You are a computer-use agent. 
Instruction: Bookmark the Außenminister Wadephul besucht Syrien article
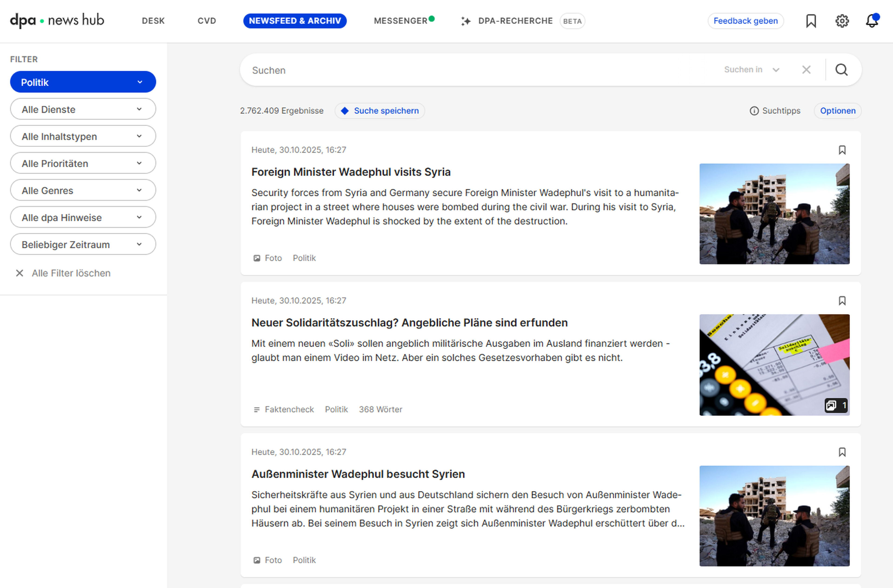tap(842, 452)
